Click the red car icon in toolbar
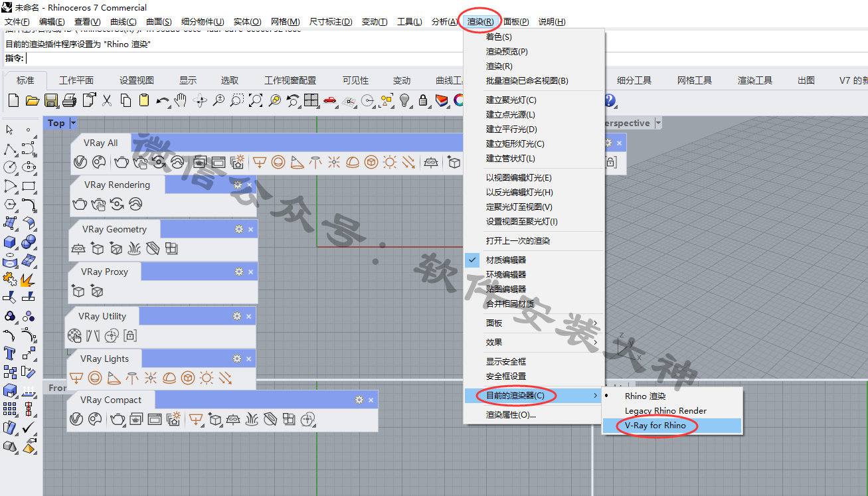The height and width of the screenshot is (496, 868). click(x=329, y=101)
